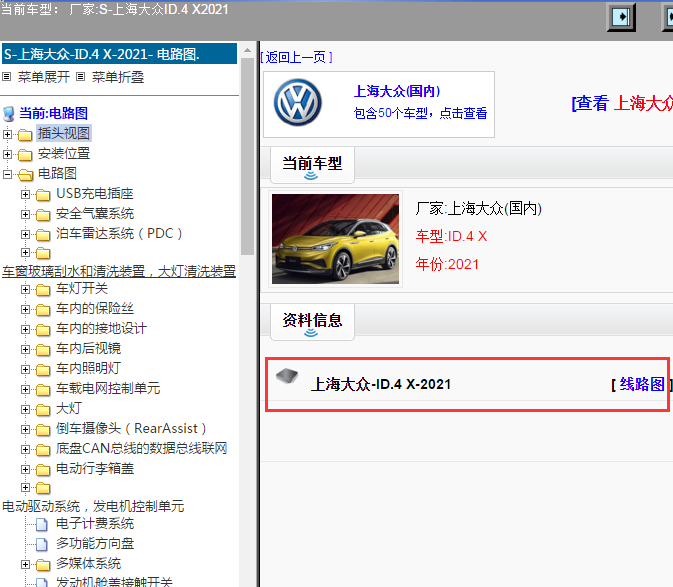Click the left panel scroll-up arrow
Image resolution: width=673 pixels, height=587 pixels.
247,50
